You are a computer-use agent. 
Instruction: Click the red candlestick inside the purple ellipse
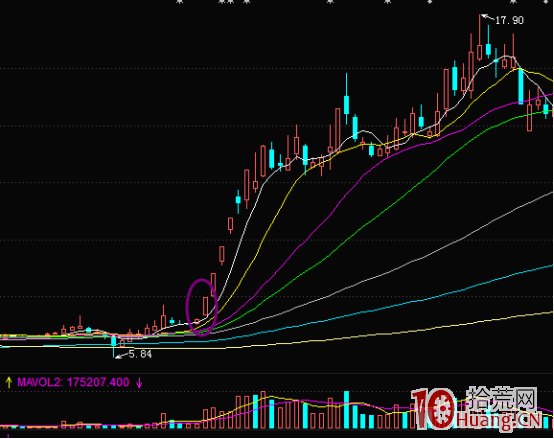coord(206,306)
